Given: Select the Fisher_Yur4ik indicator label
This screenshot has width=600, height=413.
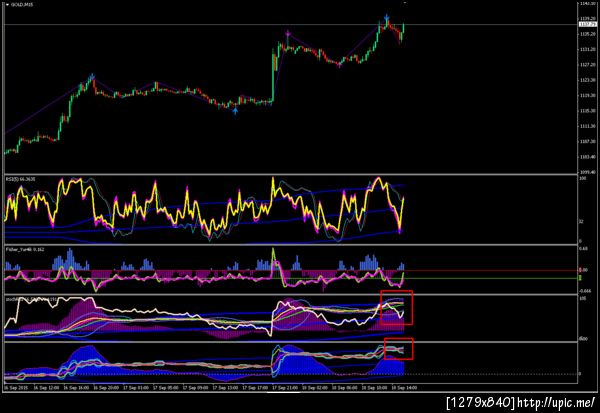Looking at the screenshot, I should (25, 249).
